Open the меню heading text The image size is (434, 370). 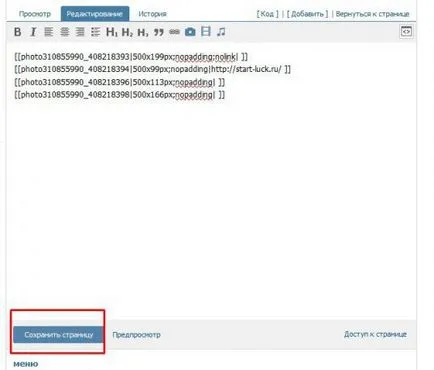click(26, 364)
